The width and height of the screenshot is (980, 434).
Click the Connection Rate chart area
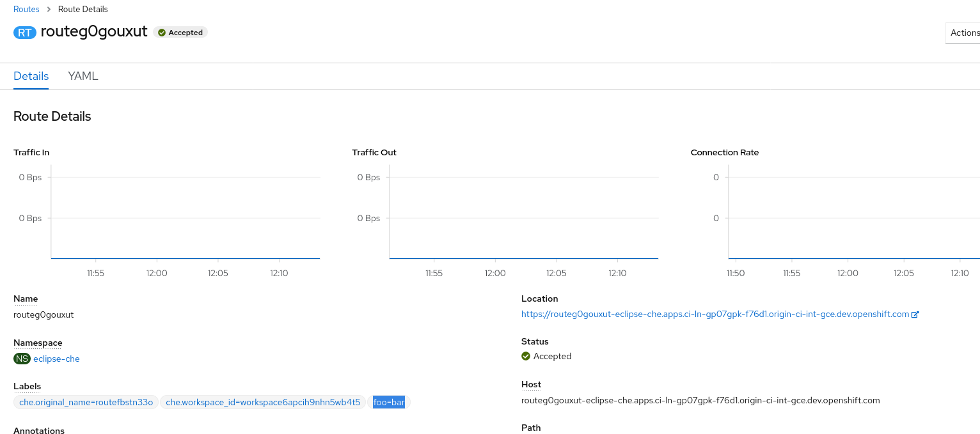pyautogui.click(x=854, y=212)
